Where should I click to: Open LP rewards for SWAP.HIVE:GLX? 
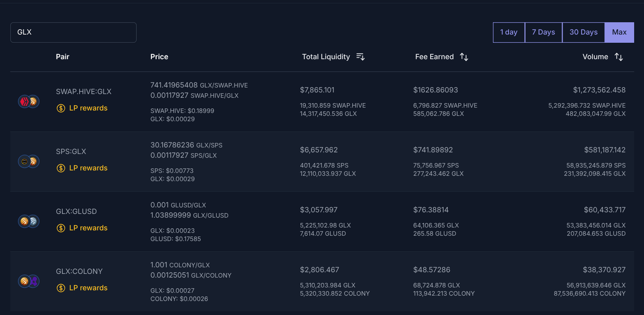[89, 108]
